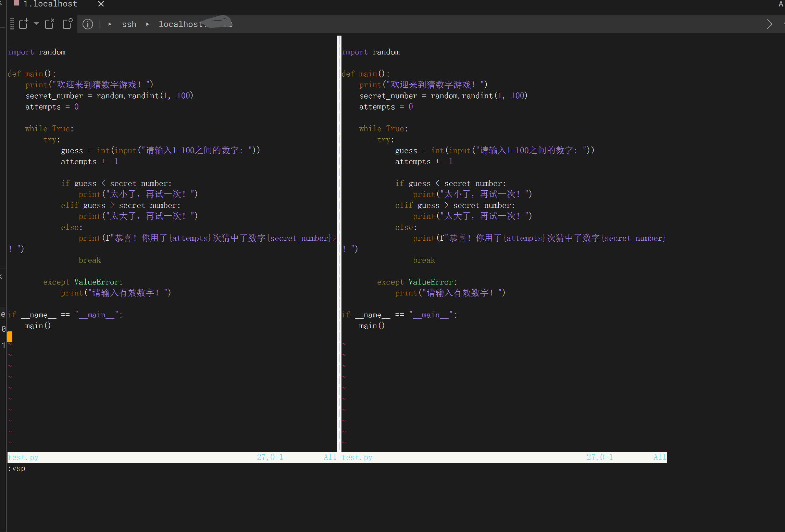Switch to the 1.localhost tab
Screen dimensions: 785x532
pyautogui.click(x=50, y=4)
